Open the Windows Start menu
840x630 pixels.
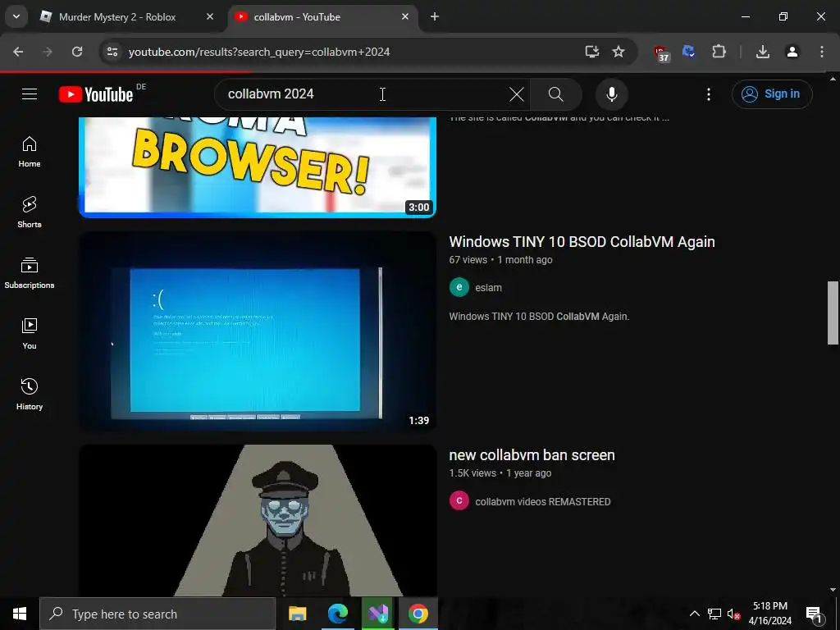point(20,614)
